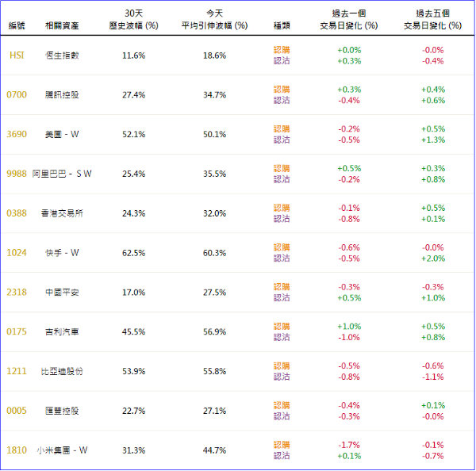Select the 恆生指數 asset name

pos(62,56)
